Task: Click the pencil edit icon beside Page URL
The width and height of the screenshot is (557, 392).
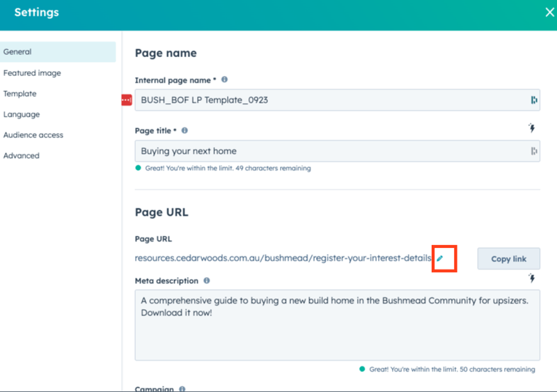Action: pos(440,258)
